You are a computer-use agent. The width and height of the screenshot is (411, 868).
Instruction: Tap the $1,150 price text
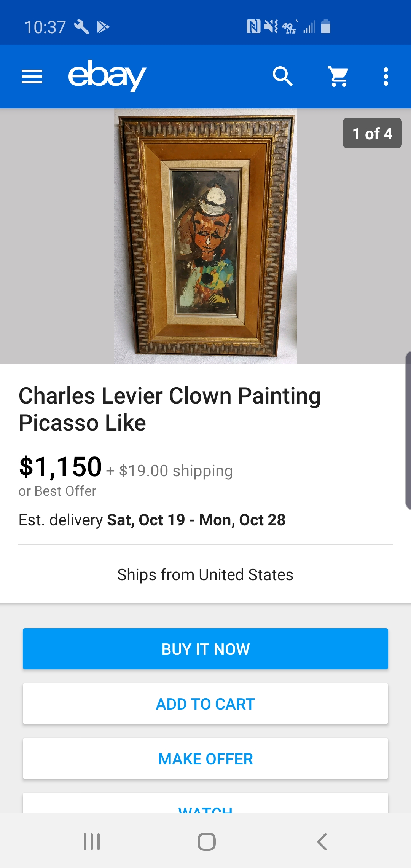[61, 467]
